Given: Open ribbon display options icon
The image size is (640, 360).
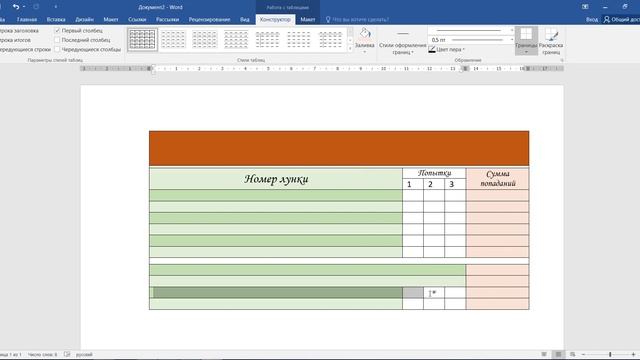Looking at the screenshot, I should coord(585,7).
